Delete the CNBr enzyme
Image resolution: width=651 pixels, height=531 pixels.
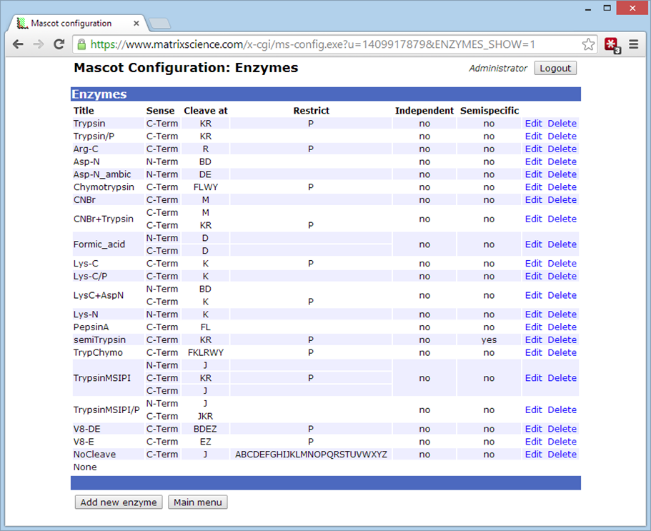coord(562,200)
